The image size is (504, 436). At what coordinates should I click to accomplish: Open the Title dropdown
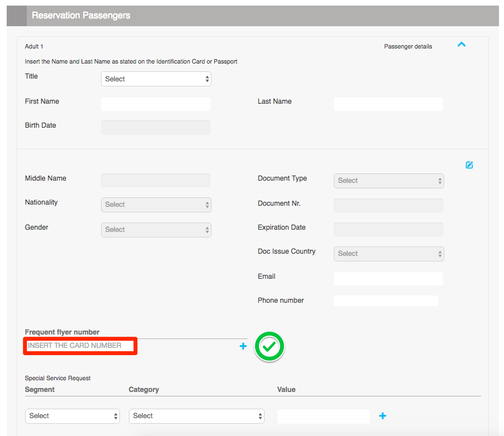click(x=156, y=79)
